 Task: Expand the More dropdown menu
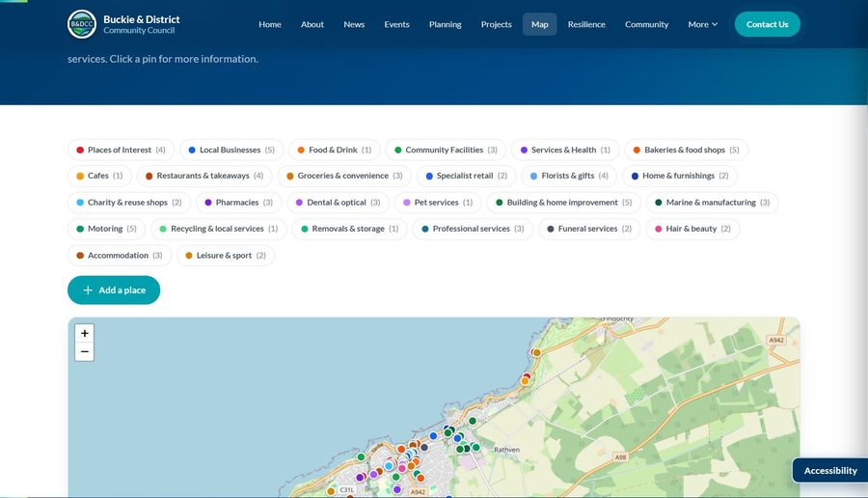click(x=702, y=24)
